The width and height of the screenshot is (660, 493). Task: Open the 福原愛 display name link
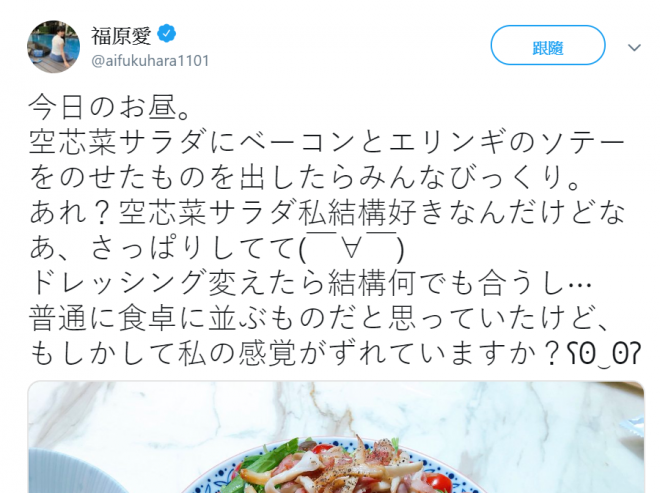point(121,35)
